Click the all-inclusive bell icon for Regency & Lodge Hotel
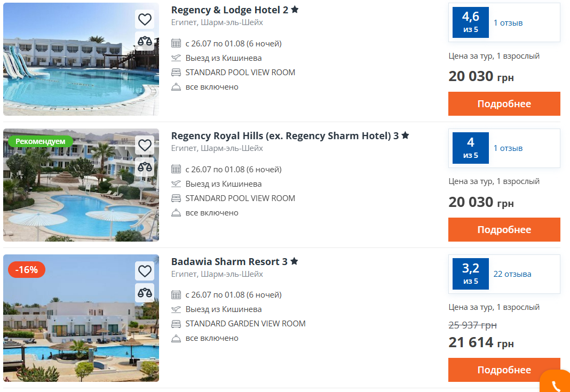Image resolution: width=570 pixels, height=392 pixels. (176, 86)
